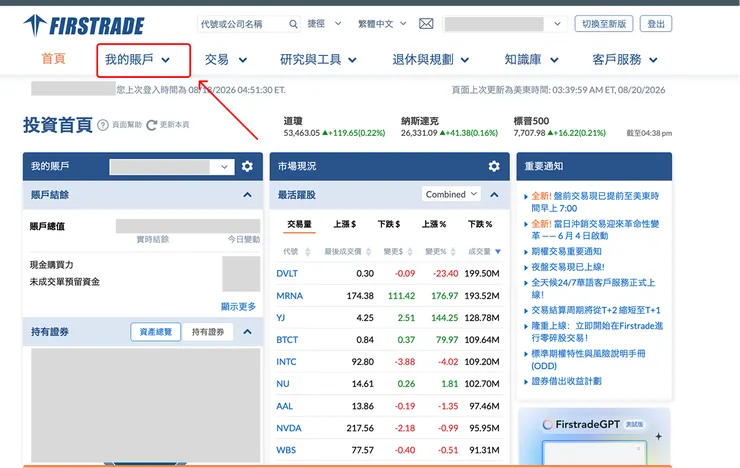
Task: Collapse the 賬戶結餘 section
Action: click(247, 195)
